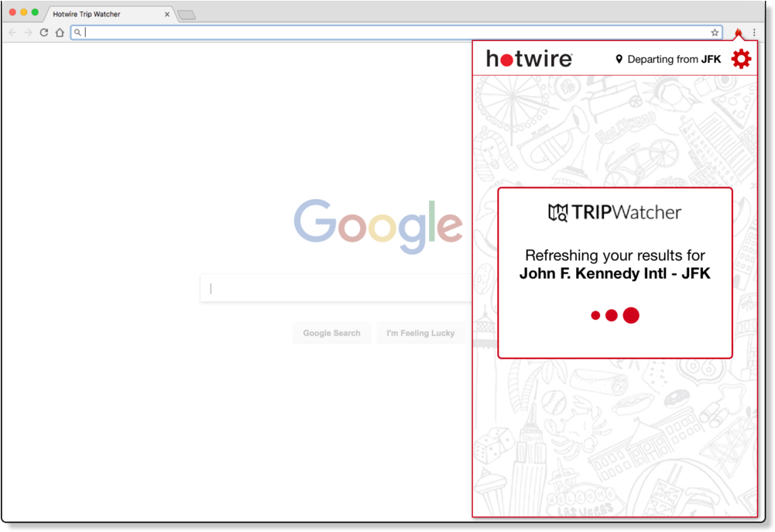Bookmark page with the star icon
The height and width of the screenshot is (532, 775).
tap(715, 33)
